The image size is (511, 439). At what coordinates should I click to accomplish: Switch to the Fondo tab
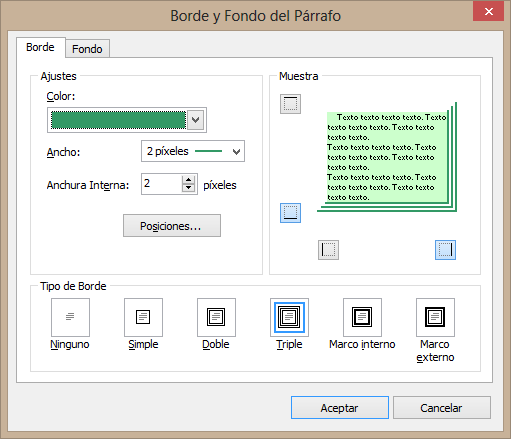87,49
